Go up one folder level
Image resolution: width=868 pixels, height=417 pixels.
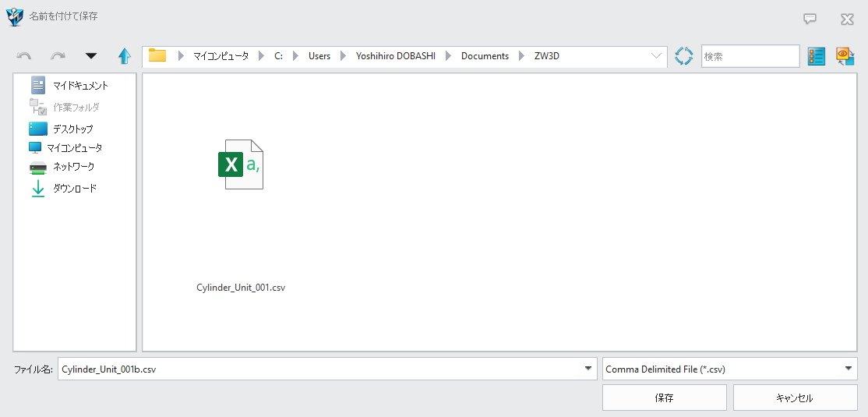click(x=124, y=56)
